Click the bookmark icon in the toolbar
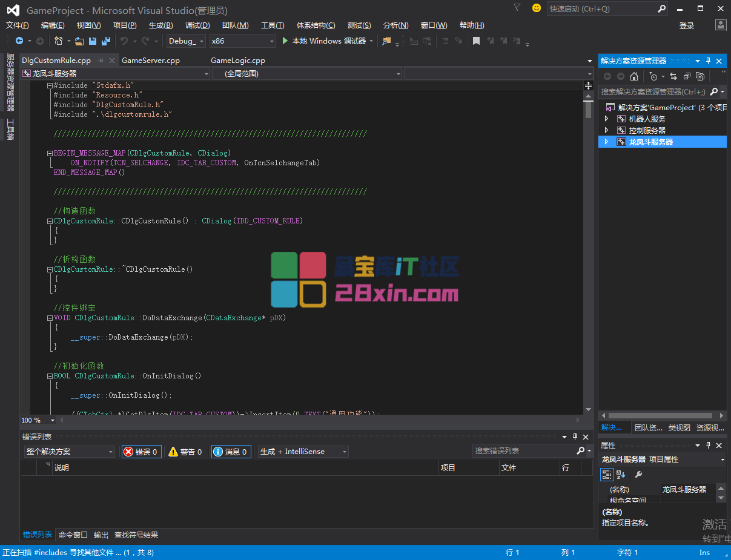This screenshot has height=560, width=731. (x=476, y=41)
